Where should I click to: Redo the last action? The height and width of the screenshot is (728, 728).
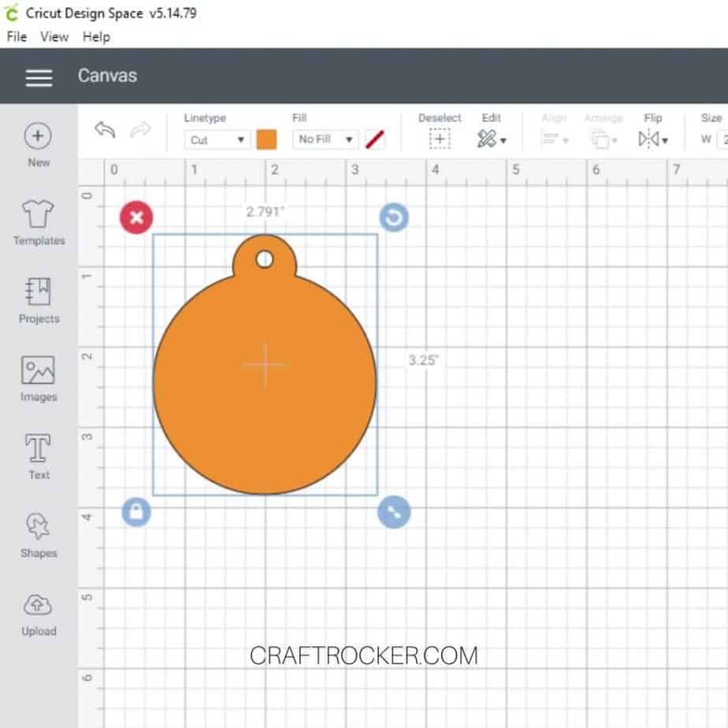141,129
